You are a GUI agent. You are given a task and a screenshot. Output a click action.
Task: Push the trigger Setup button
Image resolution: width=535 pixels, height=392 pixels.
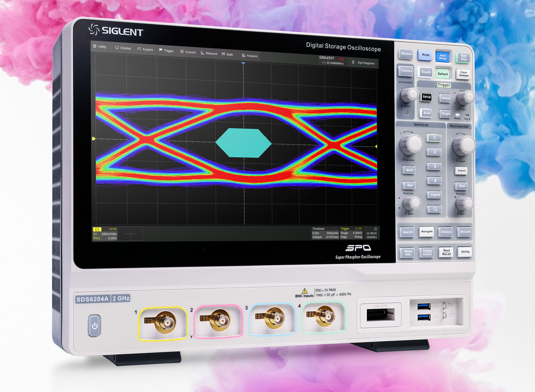point(427,97)
